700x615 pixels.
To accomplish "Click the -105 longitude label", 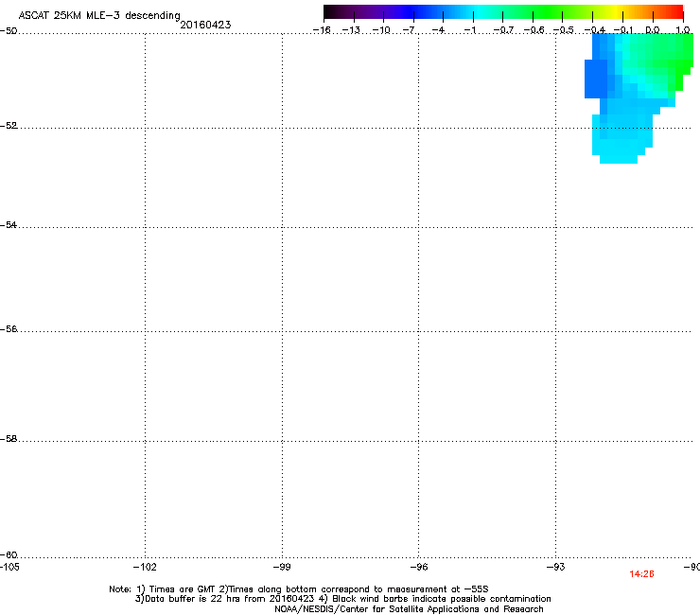I will [x=9, y=567].
